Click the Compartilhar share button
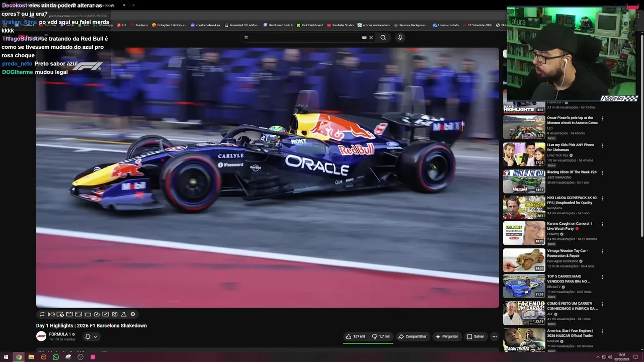Image resolution: width=644 pixels, height=362 pixels. coord(412,336)
